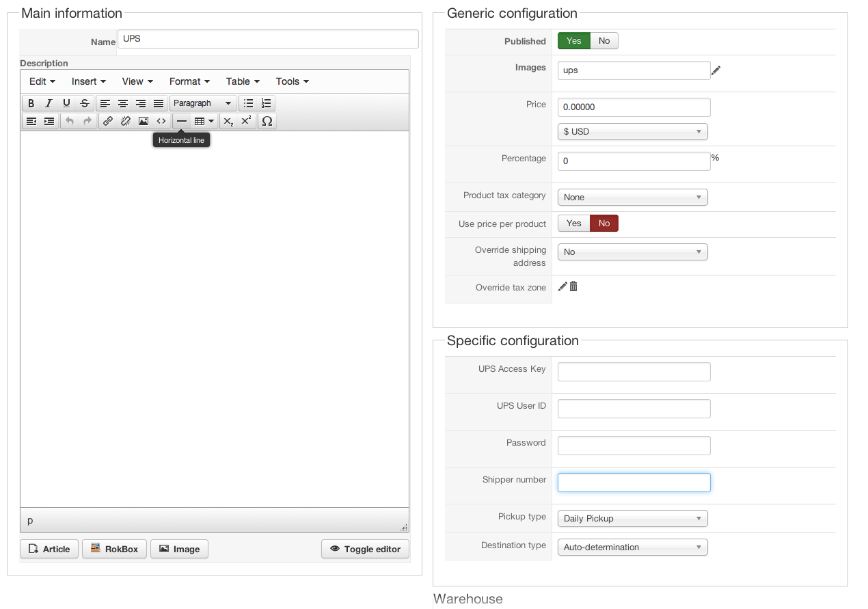Apply underline formatting in the editor
The height and width of the screenshot is (609, 868).
67,103
